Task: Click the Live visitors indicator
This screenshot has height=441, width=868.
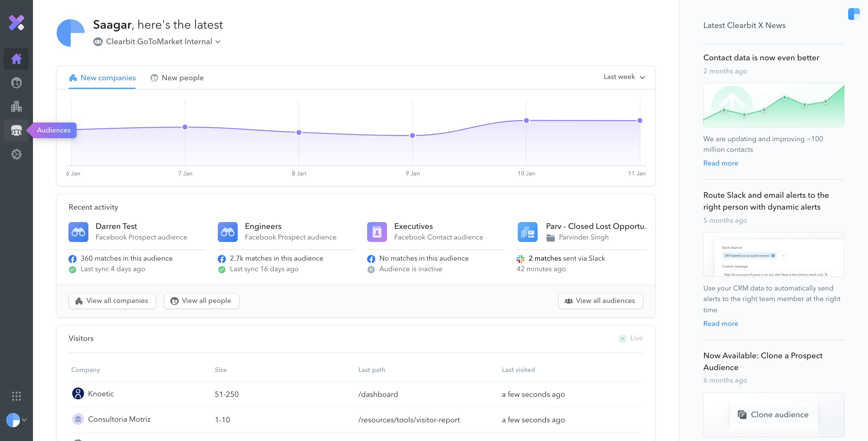Action: click(x=631, y=338)
